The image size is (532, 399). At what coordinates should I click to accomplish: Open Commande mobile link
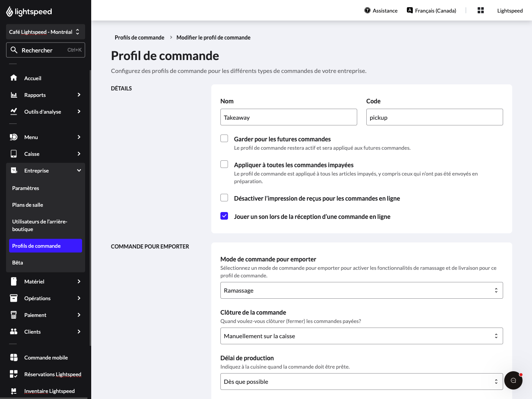[46, 358]
